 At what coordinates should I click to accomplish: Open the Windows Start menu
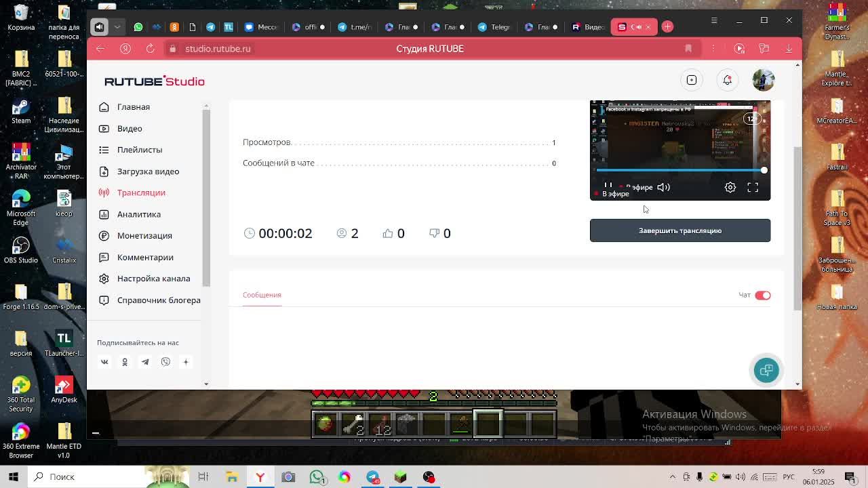(x=13, y=476)
